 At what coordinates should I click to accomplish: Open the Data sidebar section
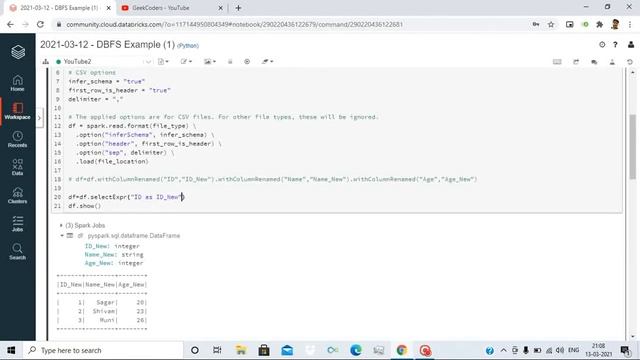coord(18,167)
